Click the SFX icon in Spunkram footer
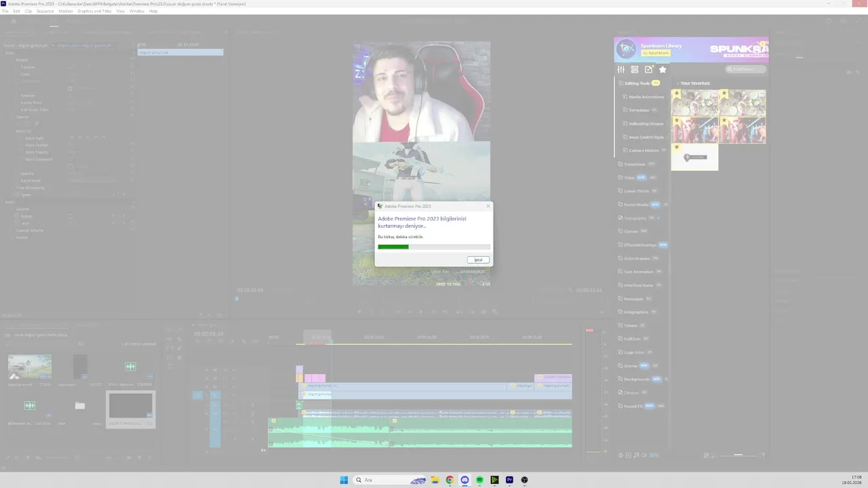The width and height of the screenshot is (868, 488). tap(654, 455)
